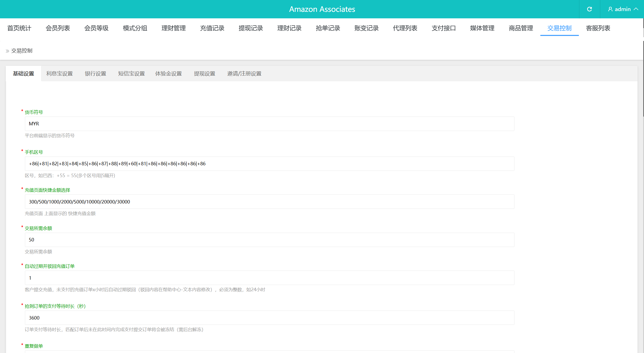Click the 货币符号 input field with MYR
This screenshot has width=644, height=353.
[269, 124]
